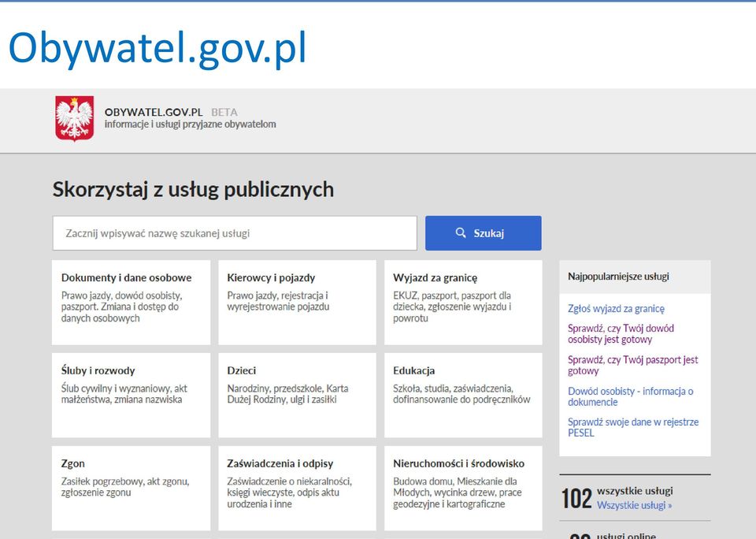756x539 pixels.
Task: Open the Dokumenty i dane osobowe category
Action: click(132, 303)
